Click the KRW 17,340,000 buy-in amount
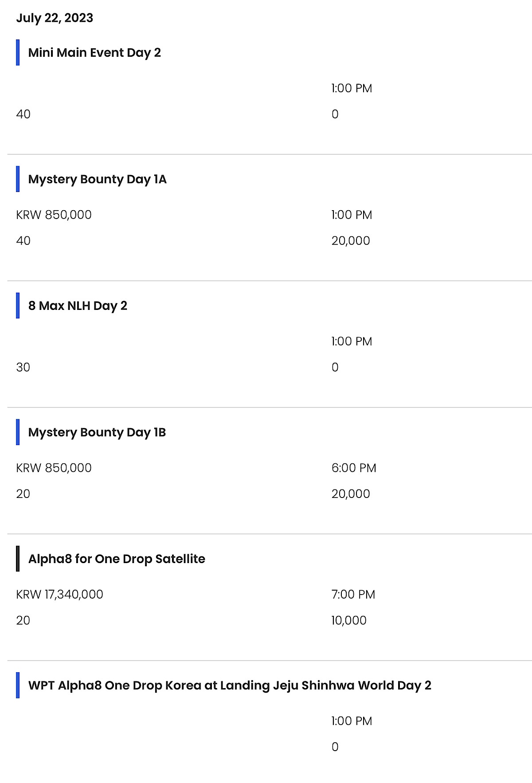Image resolution: width=532 pixels, height=783 pixels. [x=59, y=595]
